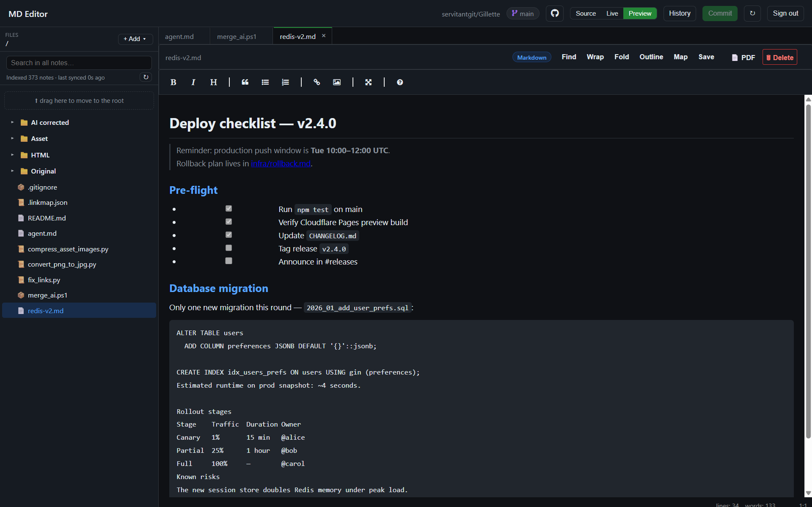Select redis-v2.md in the file tree
The image size is (812, 507).
[x=79, y=311]
